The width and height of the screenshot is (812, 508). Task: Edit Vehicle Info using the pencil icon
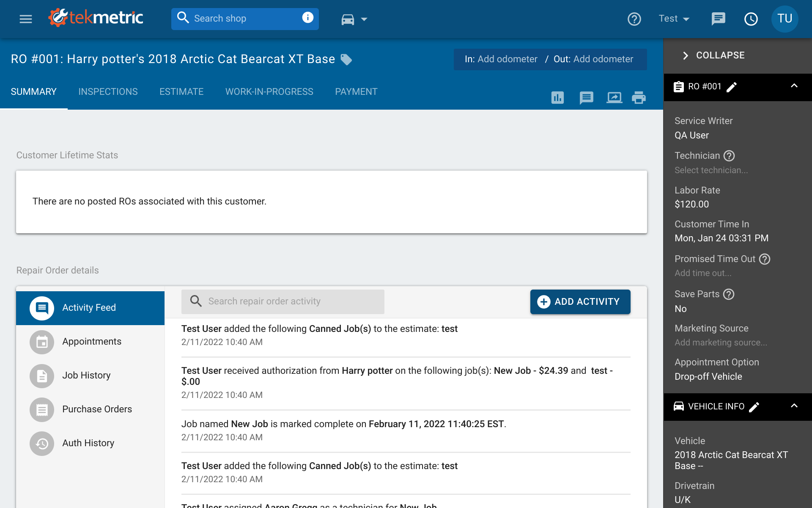click(754, 407)
